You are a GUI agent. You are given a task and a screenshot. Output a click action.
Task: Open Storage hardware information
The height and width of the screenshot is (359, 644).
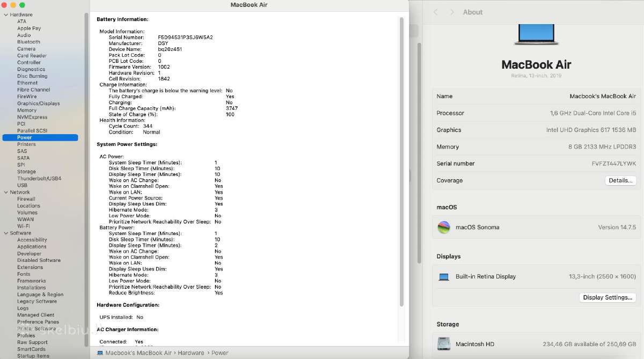(26, 172)
